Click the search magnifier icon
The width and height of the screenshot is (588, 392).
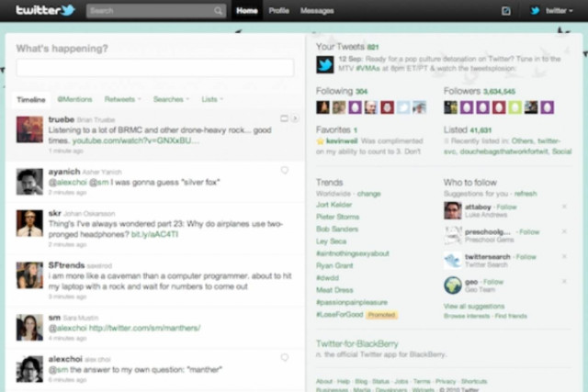pyautogui.click(x=219, y=11)
